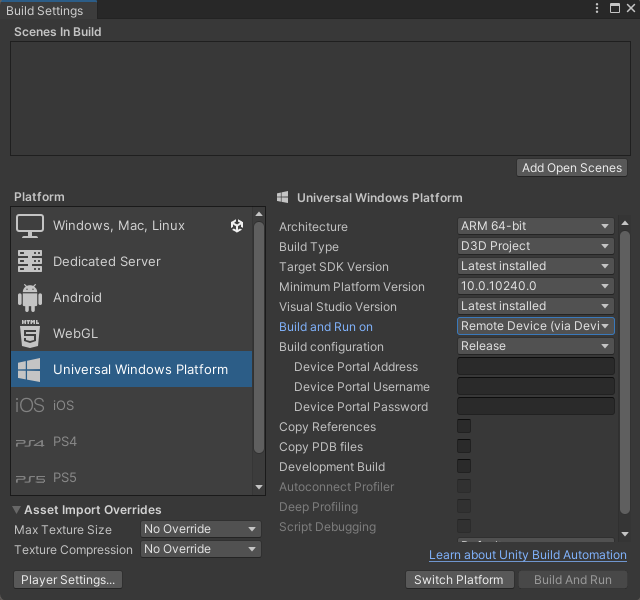Open the Target SDK Version dropdown
Viewport: 640px width, 600px height.
pos(536,266)
